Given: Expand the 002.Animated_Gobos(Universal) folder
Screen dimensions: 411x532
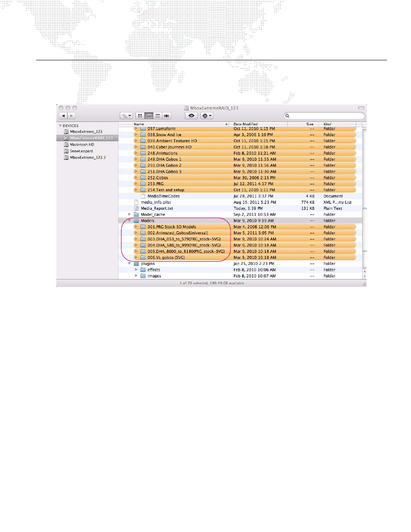Looking at the screenshot, I should (136, 233).
